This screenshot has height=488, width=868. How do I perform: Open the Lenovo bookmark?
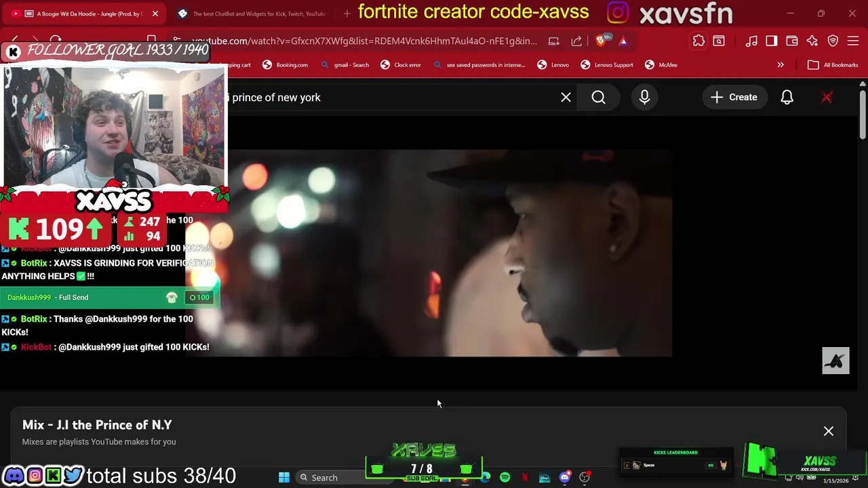(x=553, y=65)
